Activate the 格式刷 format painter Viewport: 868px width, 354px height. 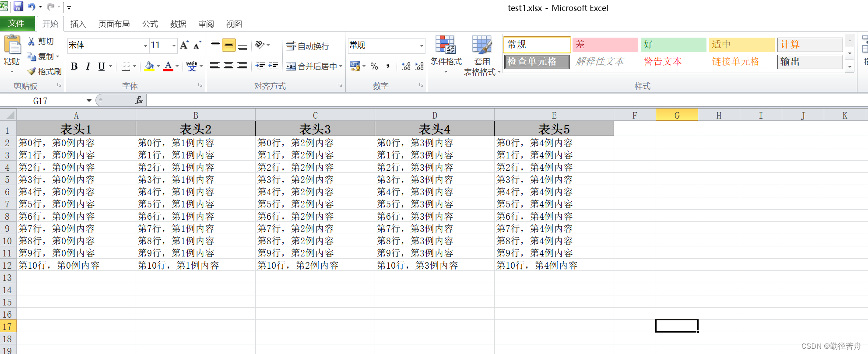(44, 71)
